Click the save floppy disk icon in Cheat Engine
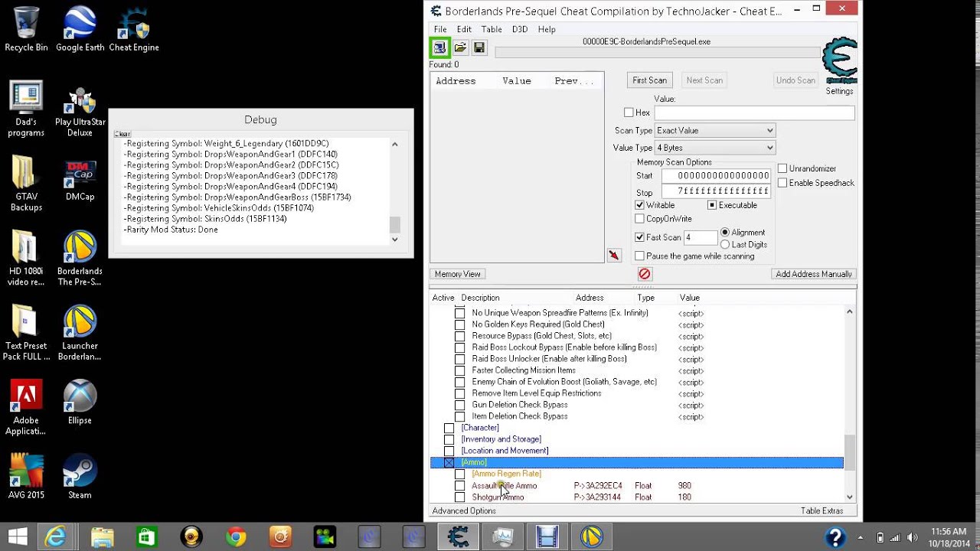The height and width of the screenshot is (551, 980). (x=479, y=47)
